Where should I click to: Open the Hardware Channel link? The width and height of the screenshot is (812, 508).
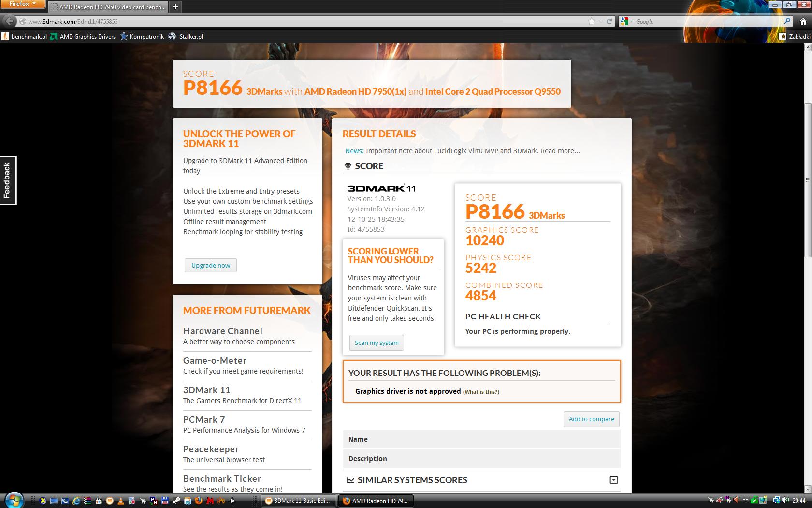tap(223, 331)
